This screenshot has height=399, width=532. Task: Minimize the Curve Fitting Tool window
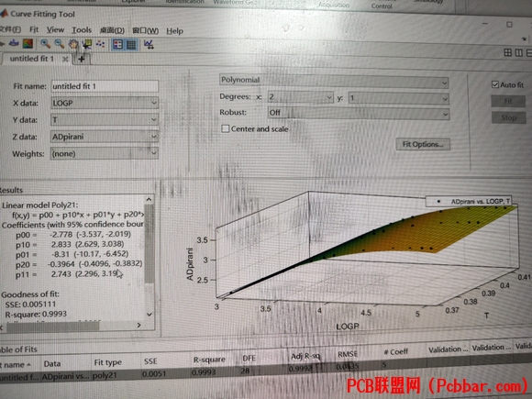(485, 24)
